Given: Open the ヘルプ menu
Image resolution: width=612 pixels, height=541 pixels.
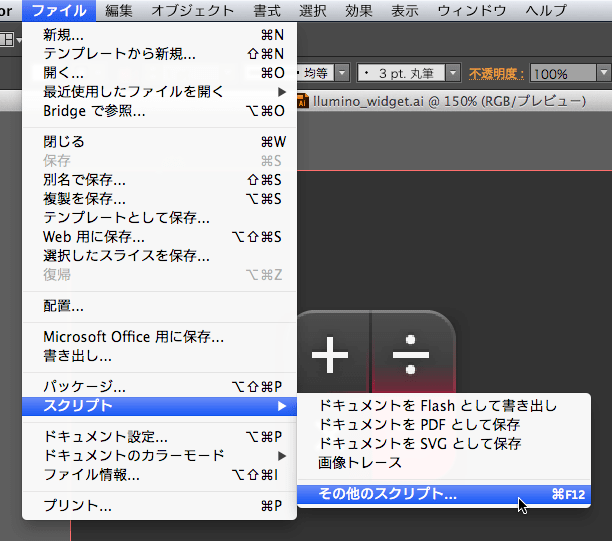Looking at the screenshot, I should (x=546, y=11).
